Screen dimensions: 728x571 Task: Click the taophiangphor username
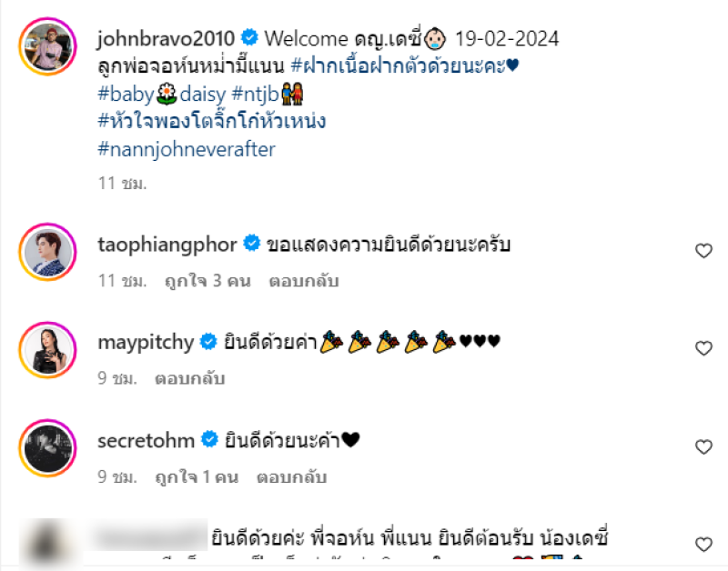(167, 245)
